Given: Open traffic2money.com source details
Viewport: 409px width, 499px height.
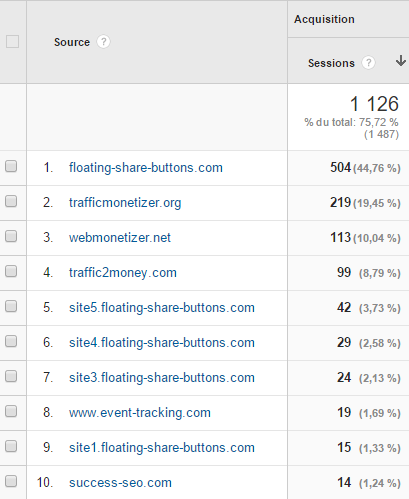Looking at the screenshot, I should 123,273.
